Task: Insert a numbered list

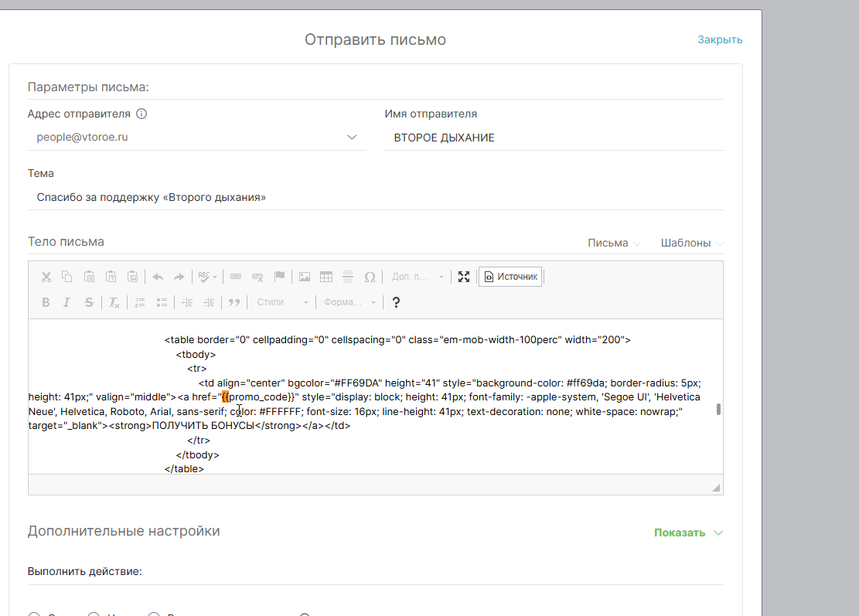Action: click(x=140, y=302)
